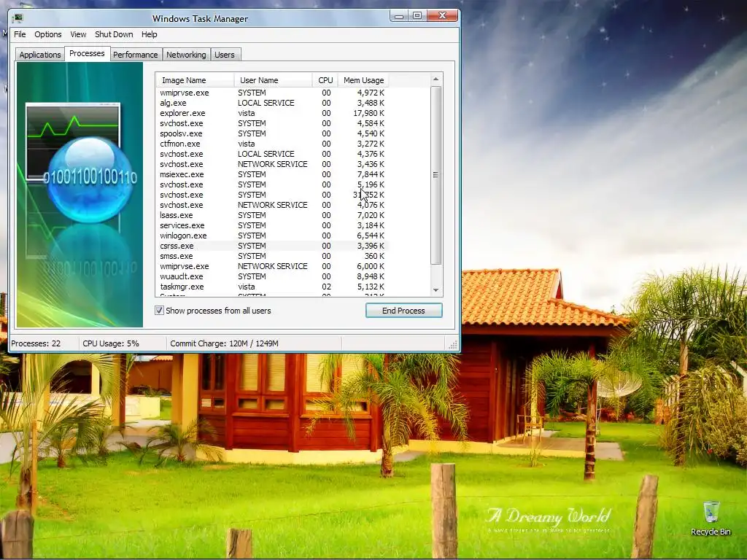Maximize the Task Manager window
747x560 pixels.
click(x=417, y=16)
